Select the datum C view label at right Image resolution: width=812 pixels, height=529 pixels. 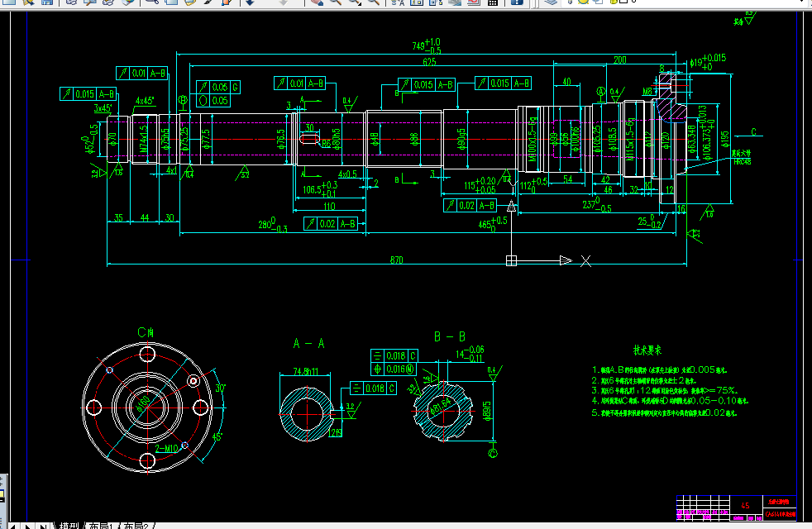753,132
